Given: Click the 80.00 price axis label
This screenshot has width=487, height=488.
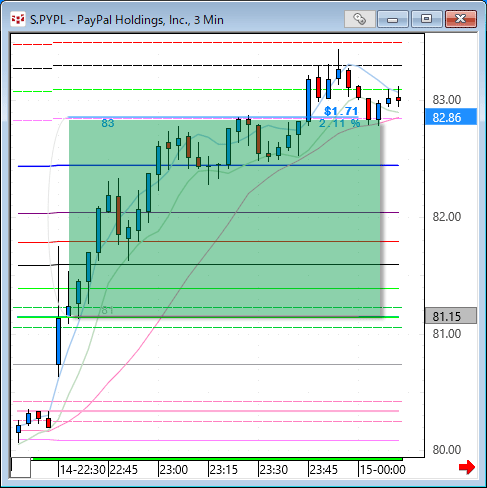Looking at the screenshot, I should point(447,450).
